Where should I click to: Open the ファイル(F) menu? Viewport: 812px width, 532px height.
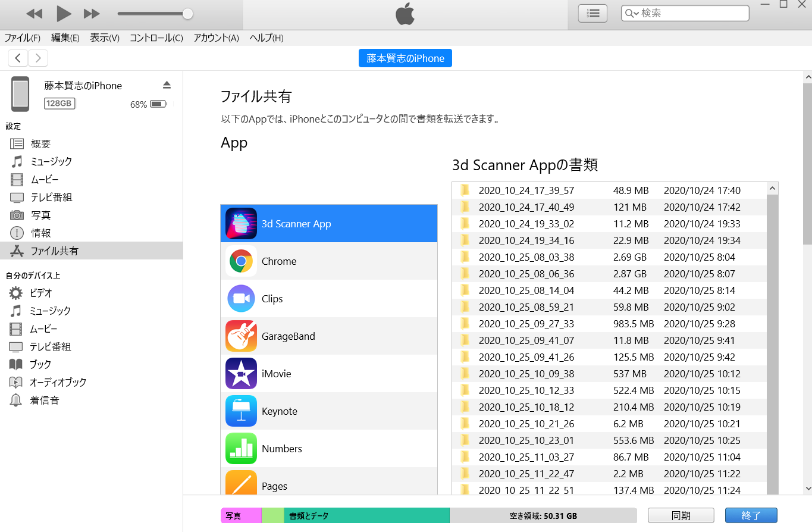[x=22, y=38]
